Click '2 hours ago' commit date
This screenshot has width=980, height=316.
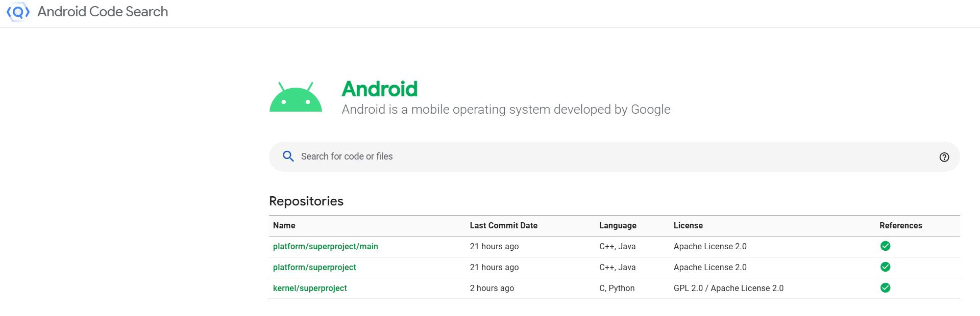492,288
